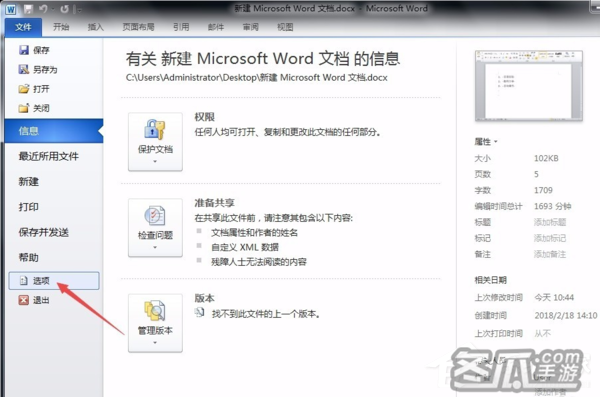Image resolution: width=600 pixels, height=397 pixels.
Task: Click the version document icon beside 找不到此文件的上一个版本
Action: (199, 312)
